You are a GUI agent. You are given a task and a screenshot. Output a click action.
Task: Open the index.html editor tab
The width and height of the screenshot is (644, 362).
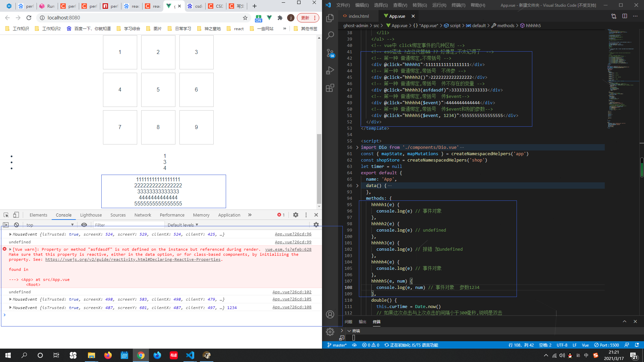point(358,16)
